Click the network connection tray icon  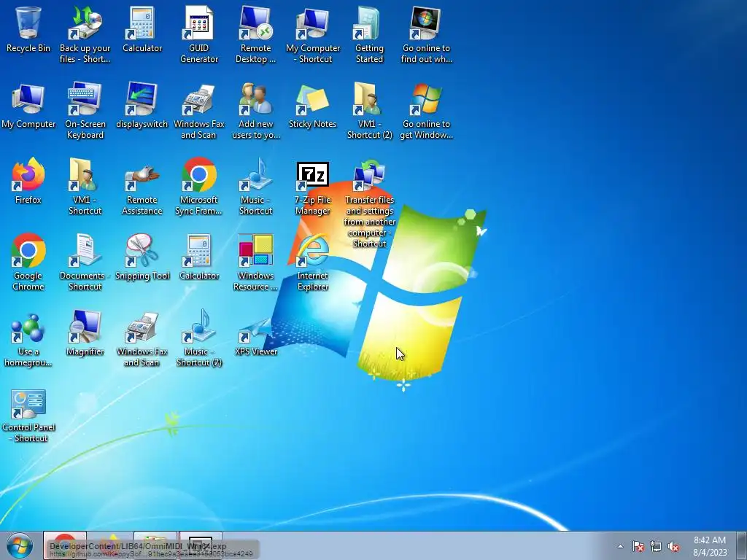point(656,547)
